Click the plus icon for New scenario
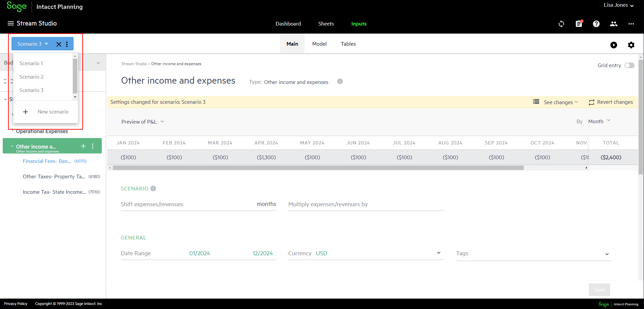The height and width of the screenshot is (309, 644). tap(26, 112)
